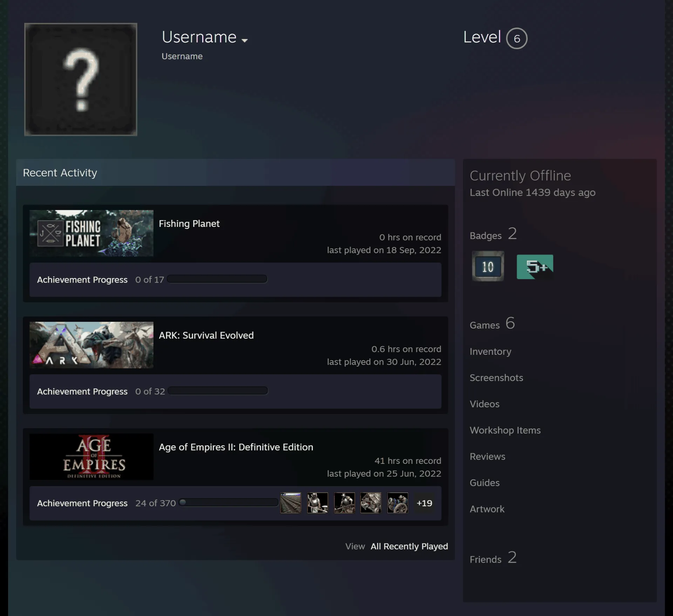Open the level 10 badge icon

click(x=488, y=266)
